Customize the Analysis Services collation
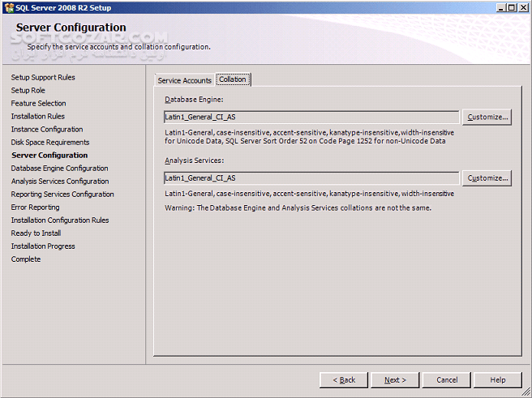Screen dimensions: 532x398 click(x=487, y=178)
